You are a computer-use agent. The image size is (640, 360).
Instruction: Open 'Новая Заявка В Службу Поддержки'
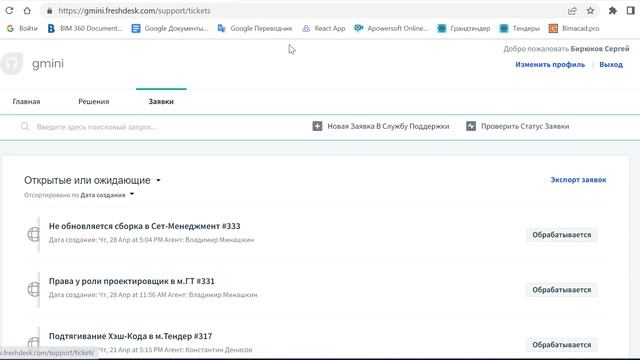click(x=388, y=127)
